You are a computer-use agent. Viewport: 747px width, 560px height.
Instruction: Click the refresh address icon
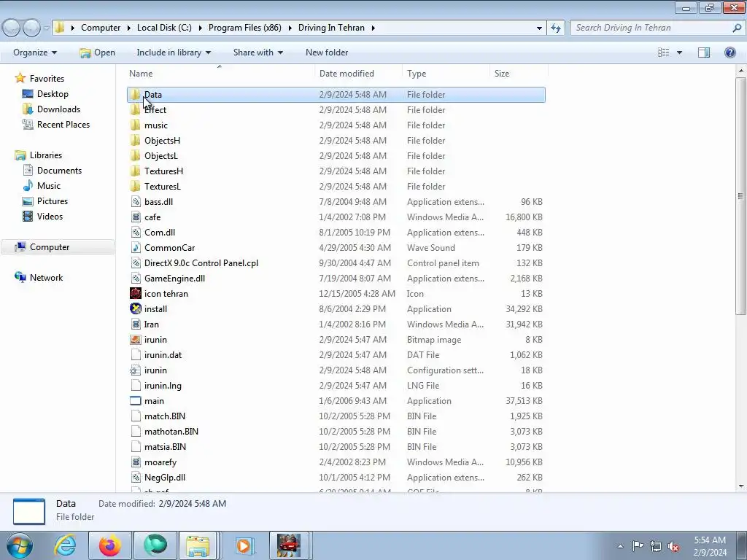[x=555, y=28]
